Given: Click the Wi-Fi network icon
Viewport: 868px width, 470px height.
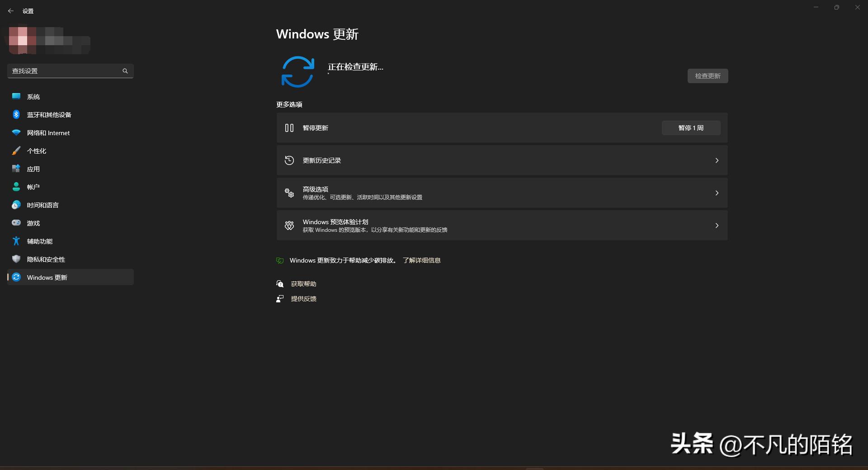Looking at the screenshot, I should (16, 132).
